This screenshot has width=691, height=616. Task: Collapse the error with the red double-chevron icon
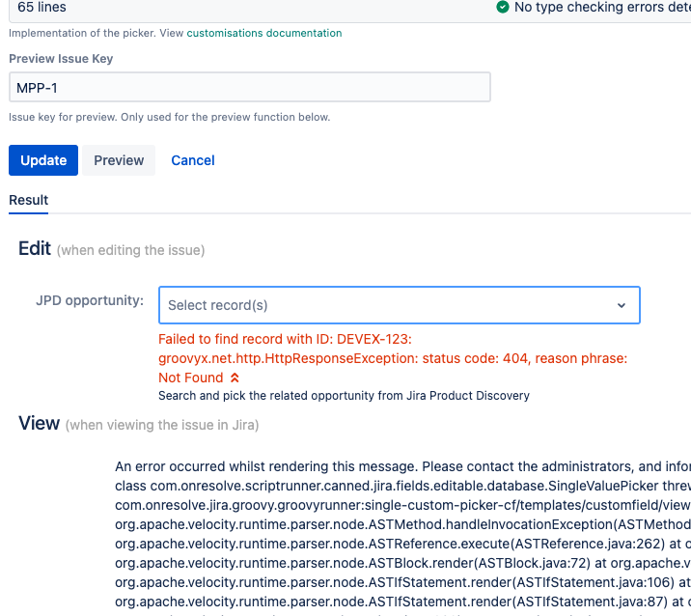(235, 378)
